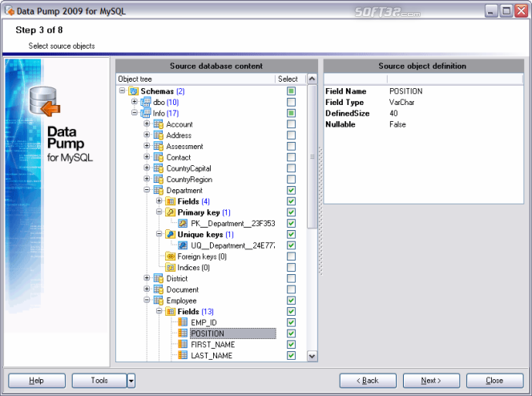The height and width of the screenshot is (396, 532).
Task: Check the Foreign keys checkbox
Action: tap(291, 257)
